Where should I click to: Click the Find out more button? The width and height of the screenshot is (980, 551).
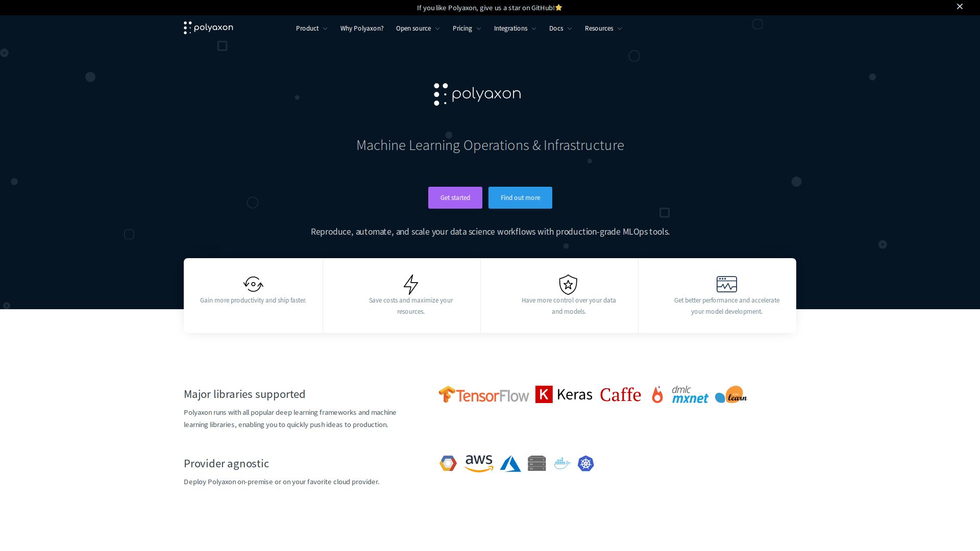pyautogui.click(x=520, y=197)
